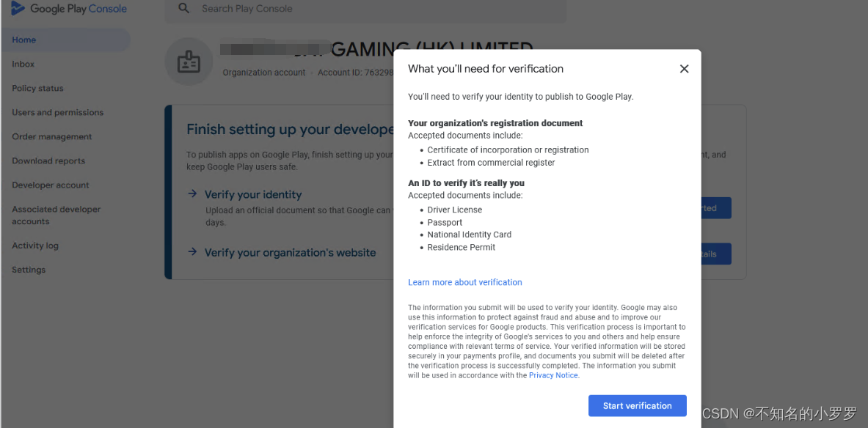Click the National Identity Card list item
This screenshot has height=428, width=868.
coord(469,235)
